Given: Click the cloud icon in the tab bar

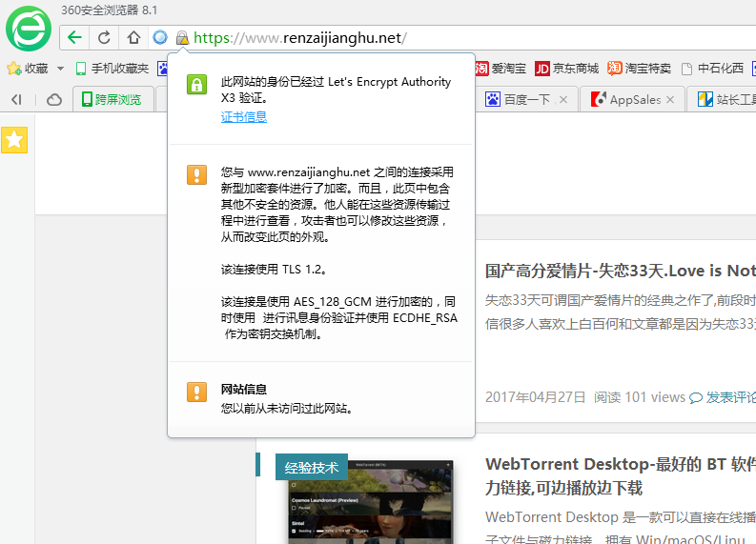Looking at the screenshot, I should pyautogui.click(x=54, y=100).
